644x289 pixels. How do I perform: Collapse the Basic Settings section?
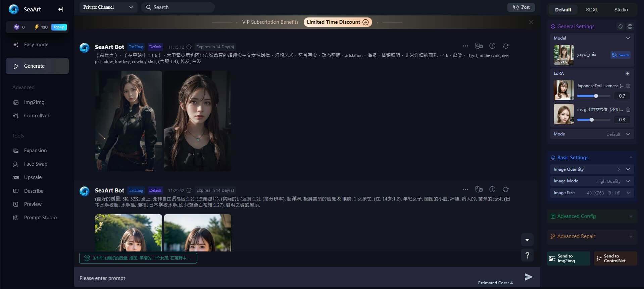[x=631, y=158]
